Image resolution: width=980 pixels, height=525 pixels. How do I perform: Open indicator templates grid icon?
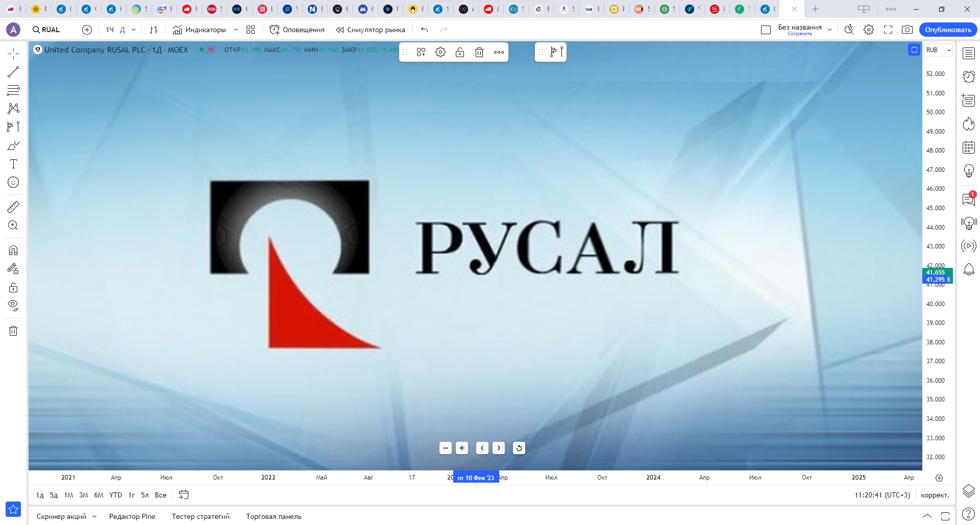point(251,30)
